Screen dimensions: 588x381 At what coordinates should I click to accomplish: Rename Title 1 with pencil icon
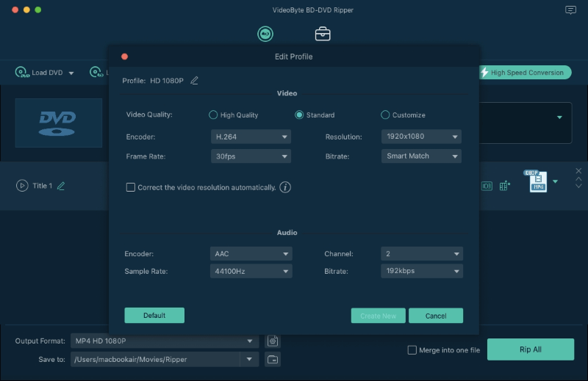pyautogui.click(x=61, y=186)
